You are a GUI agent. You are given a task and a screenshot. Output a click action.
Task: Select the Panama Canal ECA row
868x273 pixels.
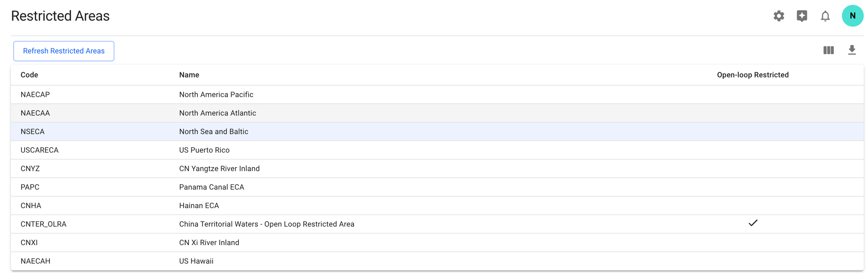[211, 187]
